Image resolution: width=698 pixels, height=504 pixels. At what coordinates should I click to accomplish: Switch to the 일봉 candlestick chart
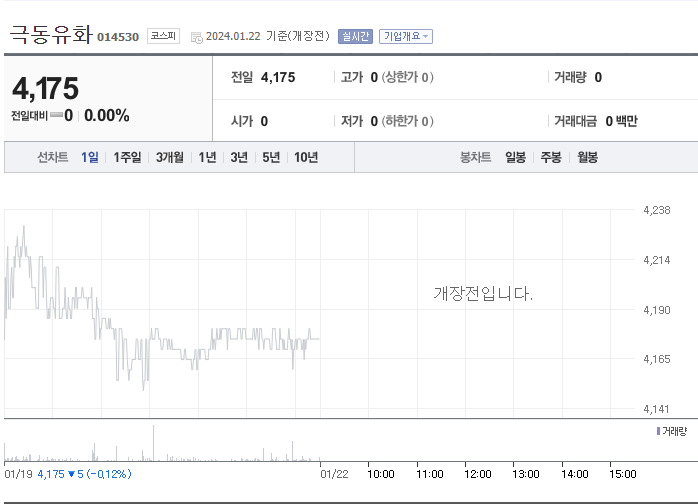tap(515, 157)
